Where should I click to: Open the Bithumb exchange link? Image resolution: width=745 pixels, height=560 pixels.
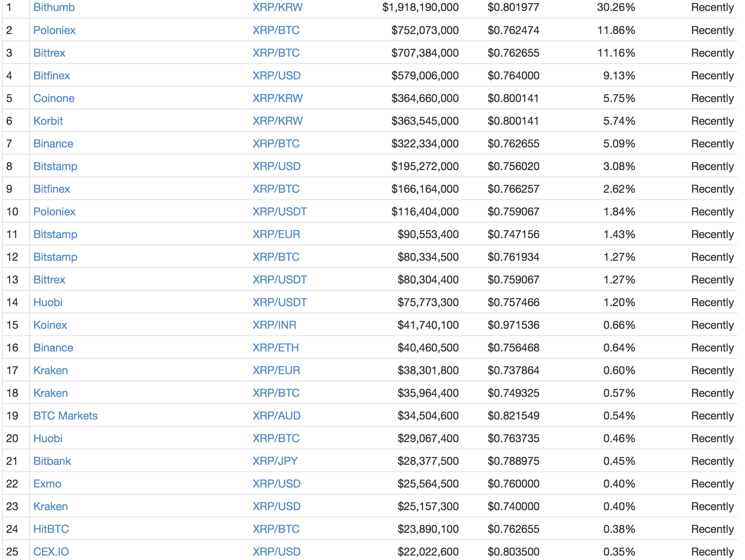click(x=54, y=7)
